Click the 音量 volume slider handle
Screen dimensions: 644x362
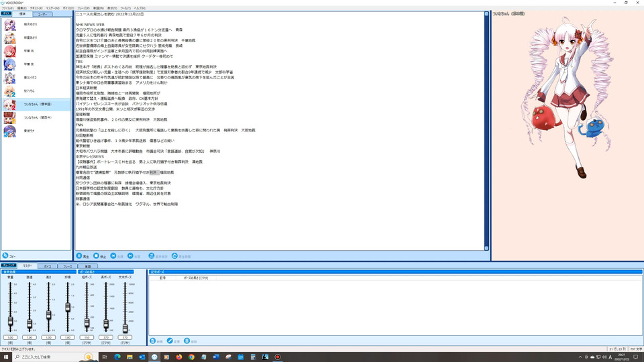[10, 321]
